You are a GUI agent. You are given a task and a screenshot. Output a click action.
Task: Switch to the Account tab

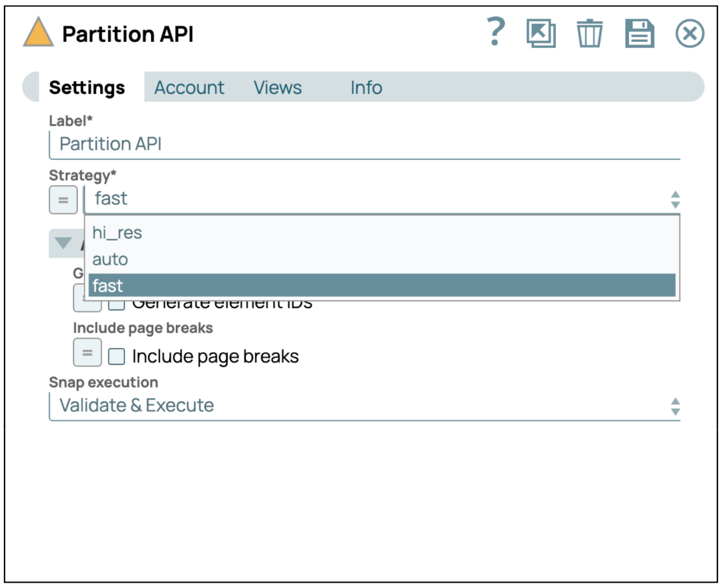point(189,88)
